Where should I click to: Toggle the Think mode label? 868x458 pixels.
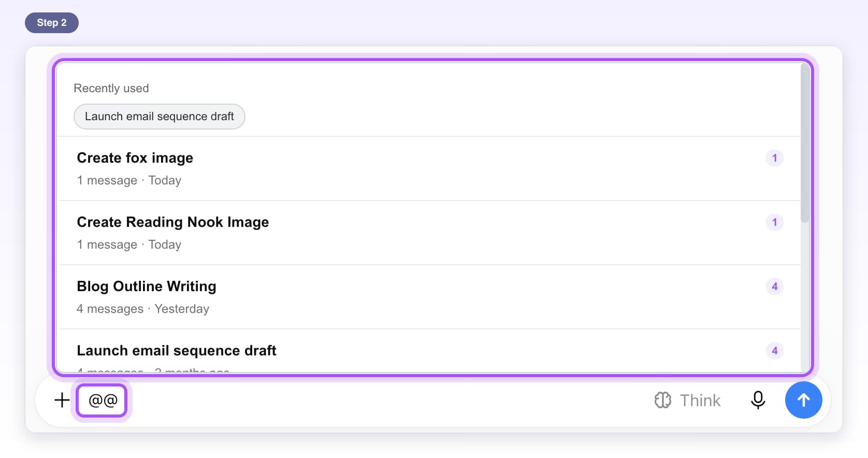(x=700, y=400)
